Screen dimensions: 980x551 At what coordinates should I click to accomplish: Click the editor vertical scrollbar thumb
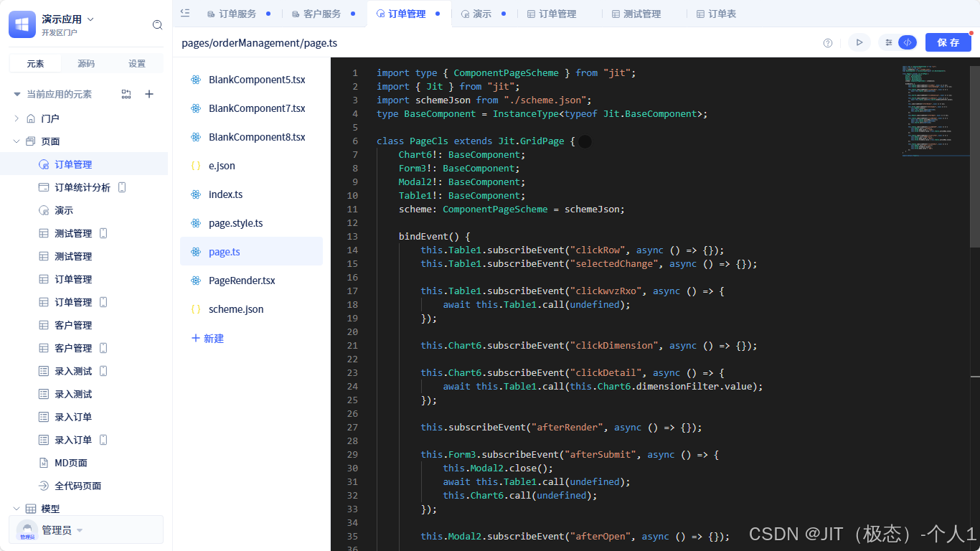point(975,157)
